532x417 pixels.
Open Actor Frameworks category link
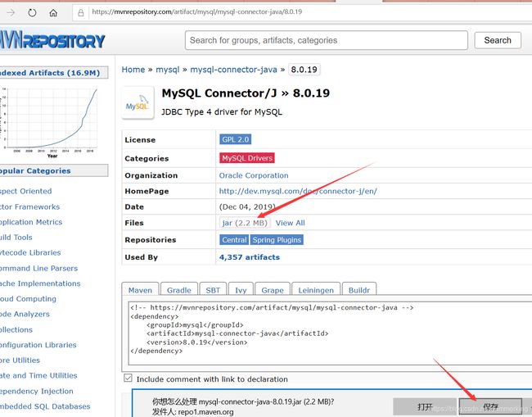tap(29, 206)
